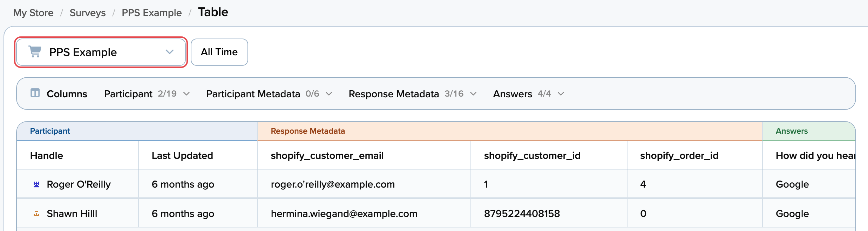868x231 pixels.
Task: Expand the Response Metadata 3/16 dropdown
Action: point(413,94)
